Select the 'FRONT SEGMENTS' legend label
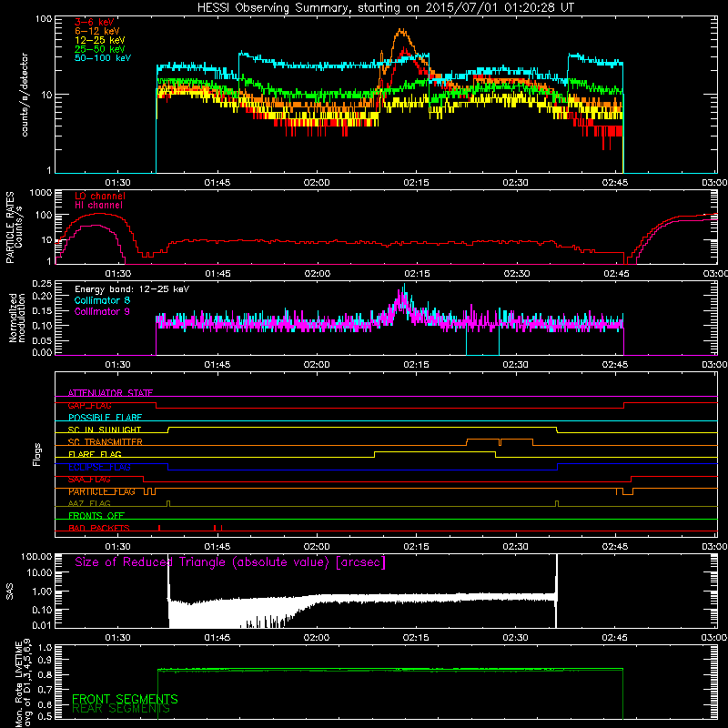 [125, 699]
